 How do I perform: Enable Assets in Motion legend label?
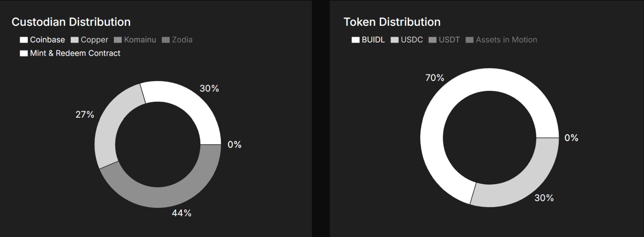[x=506, y=40]
